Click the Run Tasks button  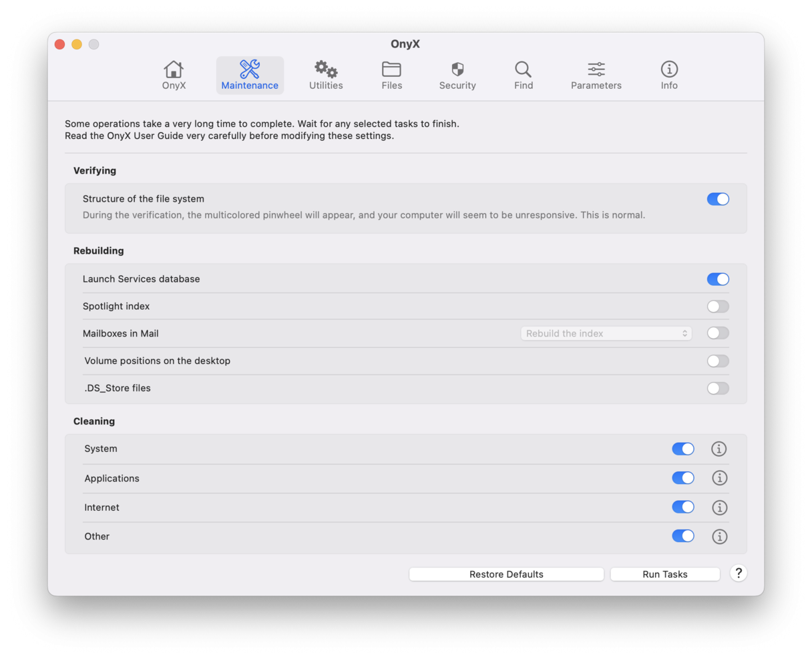pos(664,574)
